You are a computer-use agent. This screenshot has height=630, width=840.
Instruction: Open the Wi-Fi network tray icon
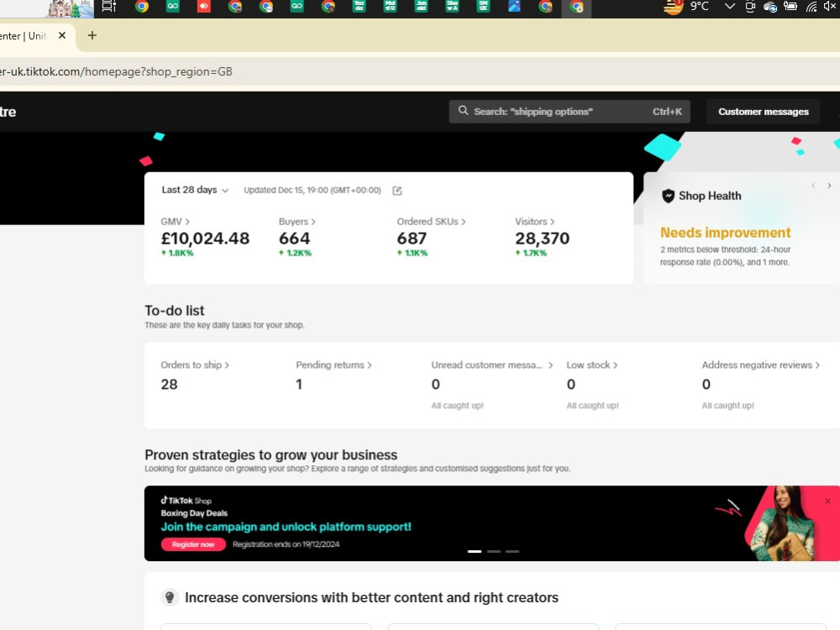tap(811, 7)
